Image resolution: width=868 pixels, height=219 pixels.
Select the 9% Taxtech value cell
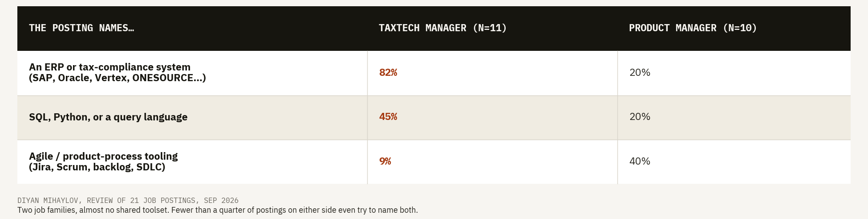pos(492,162)
